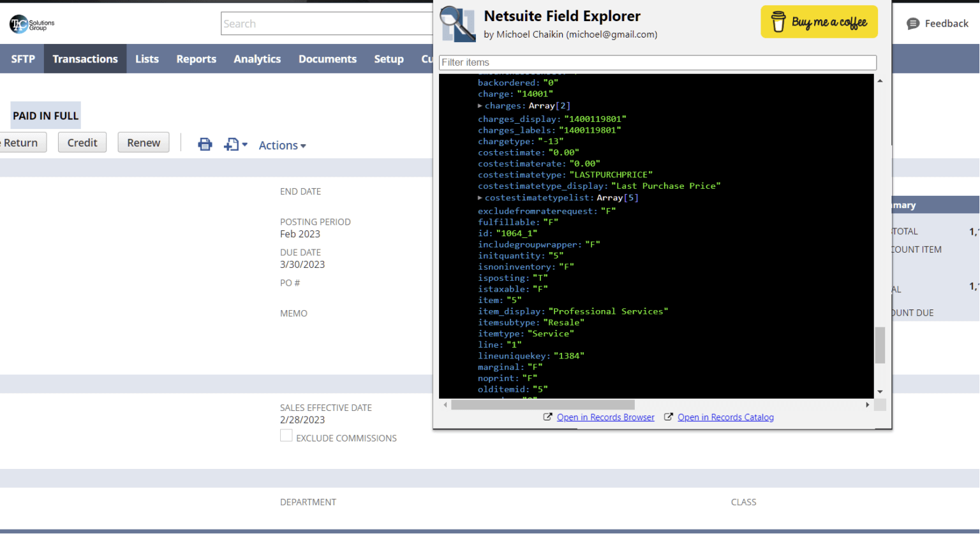The height and width of the screenshot is (534, 980).
Task: Click scroll down arrow in explorer panel
Action: pos(880,392)
